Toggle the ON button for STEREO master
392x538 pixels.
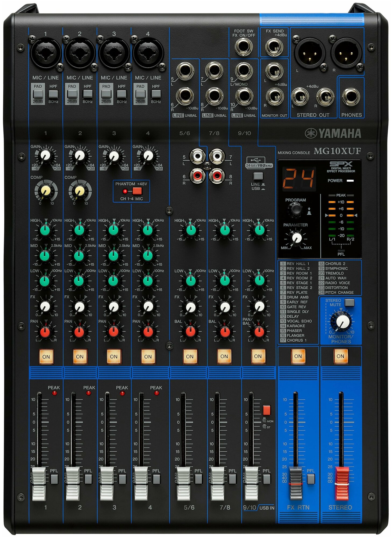(x=340, y=356)
